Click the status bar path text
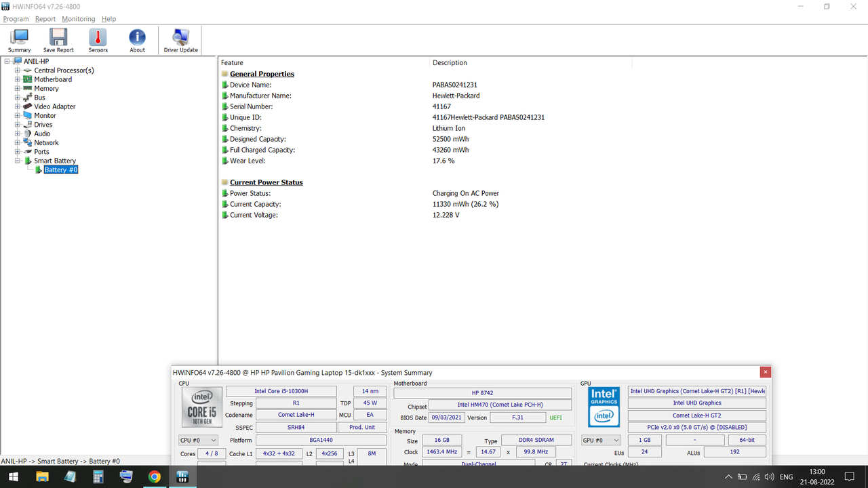This screenshot has height=488, width=868. (60, 461)
